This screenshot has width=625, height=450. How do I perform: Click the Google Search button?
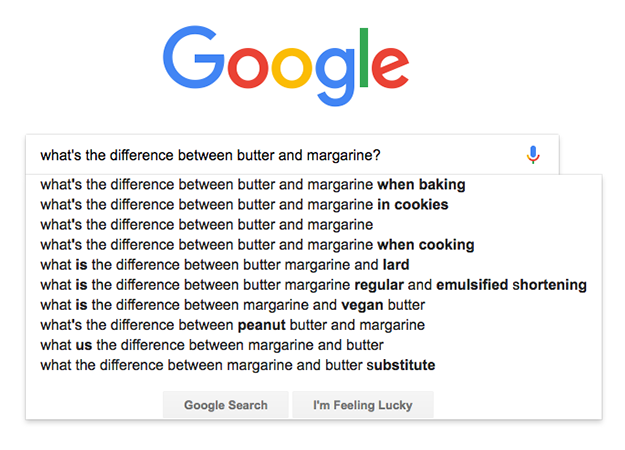226,405
